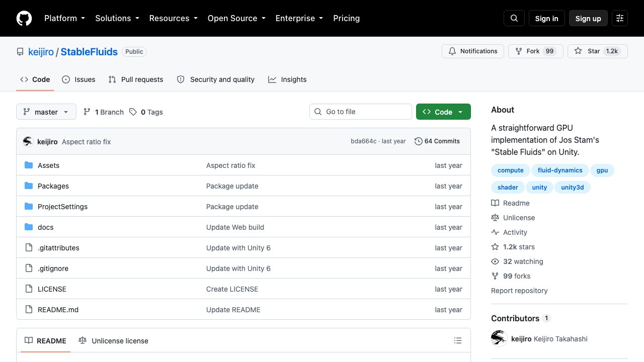The width and height of the screenshot is (644, 362).
Task: Expand the Platform menu
Action: 64,18
